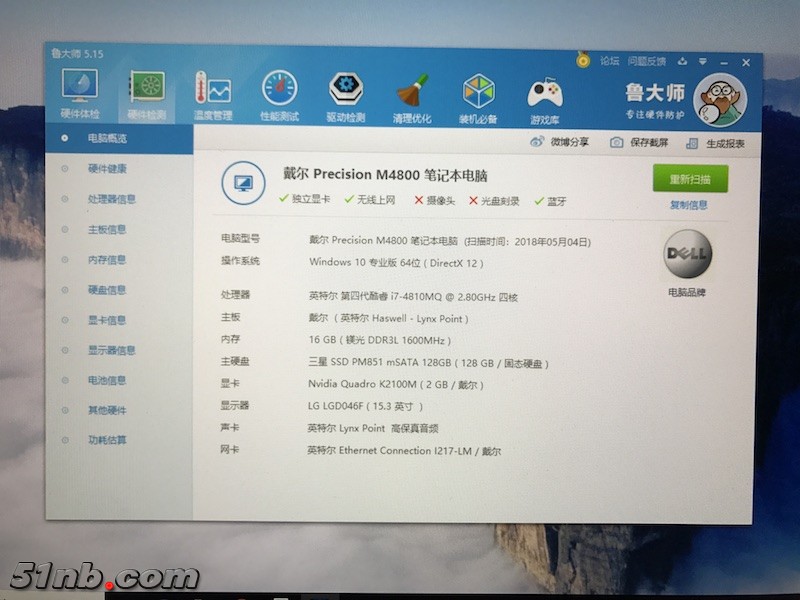The width and height of the screenshot is (800, 600).
Task: Open the 电池信息 sidebar section
Action: 107,380
